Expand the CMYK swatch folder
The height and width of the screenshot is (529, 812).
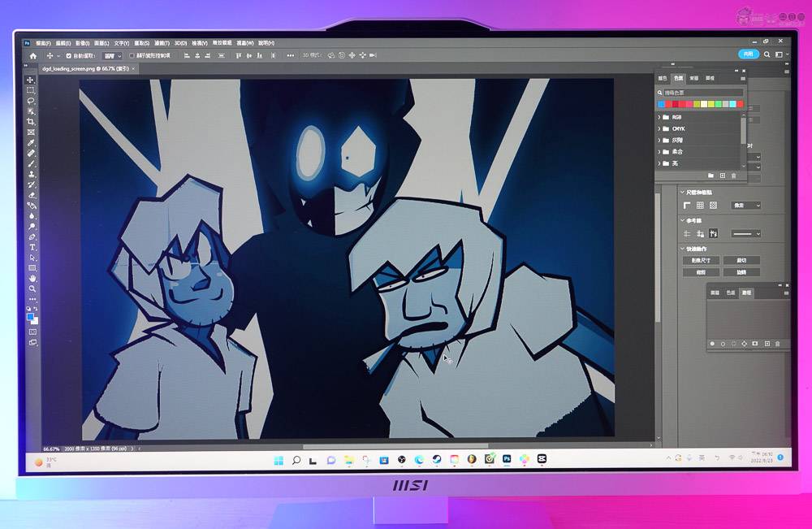click(659, 128)
